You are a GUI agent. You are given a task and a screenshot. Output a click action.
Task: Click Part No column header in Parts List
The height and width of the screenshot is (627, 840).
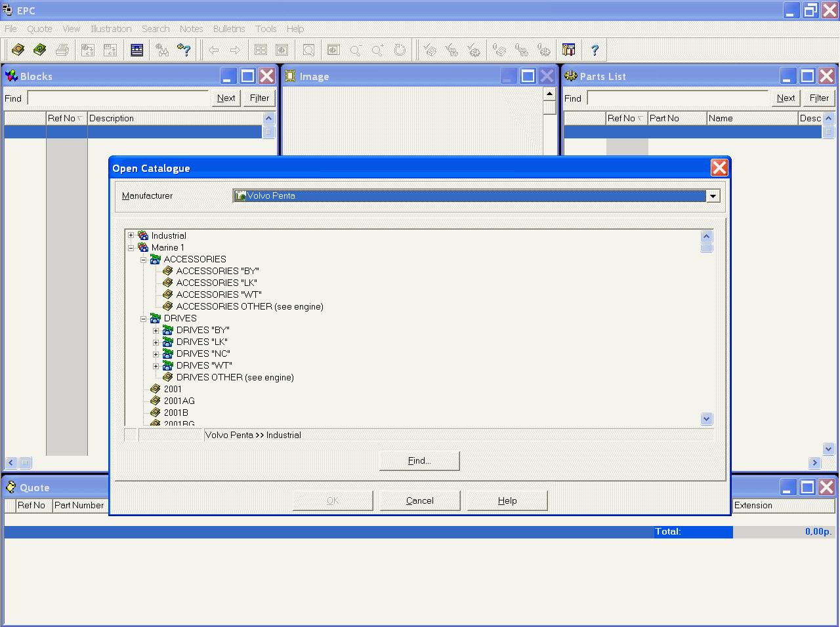click(x=677, y=118)
